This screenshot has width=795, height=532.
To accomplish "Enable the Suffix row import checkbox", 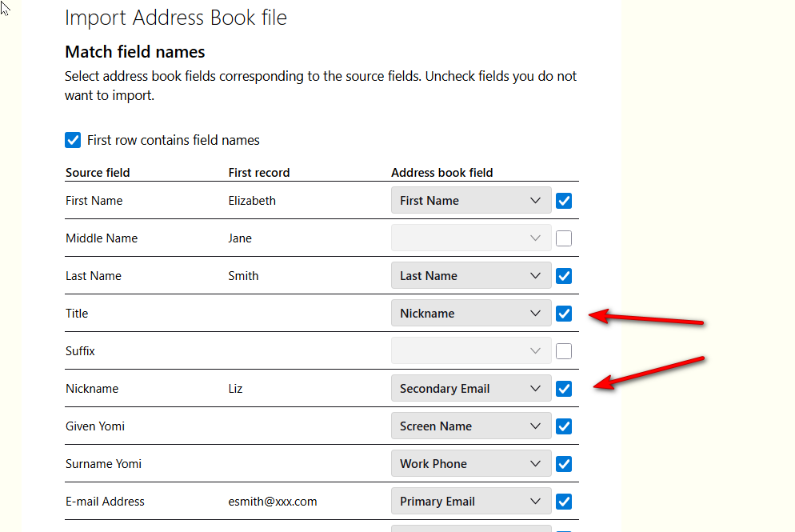I will click(x=564, y=351).
